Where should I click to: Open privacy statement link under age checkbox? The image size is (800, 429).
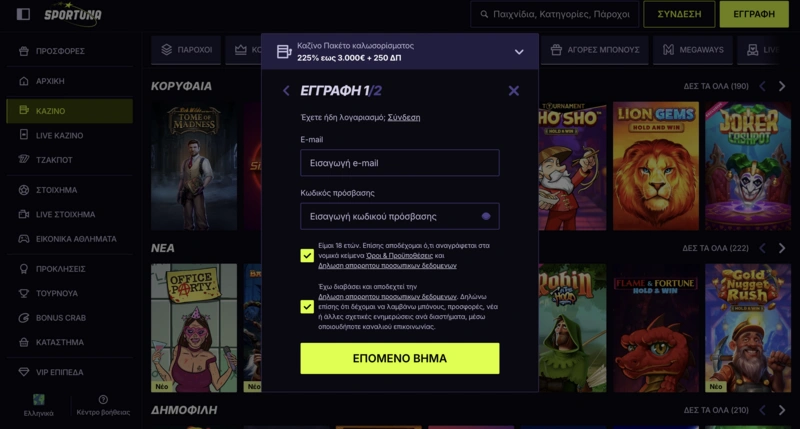tap(387, 266)
